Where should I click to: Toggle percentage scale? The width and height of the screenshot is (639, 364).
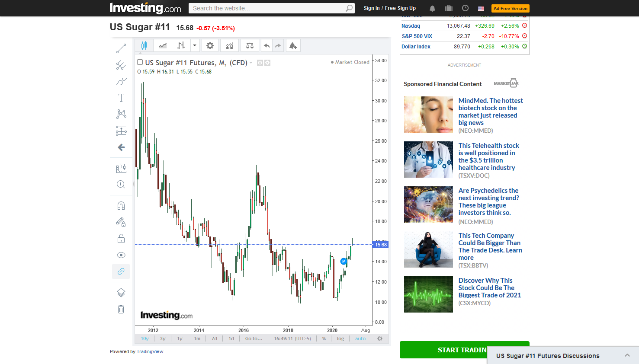(x=324, y=338)
